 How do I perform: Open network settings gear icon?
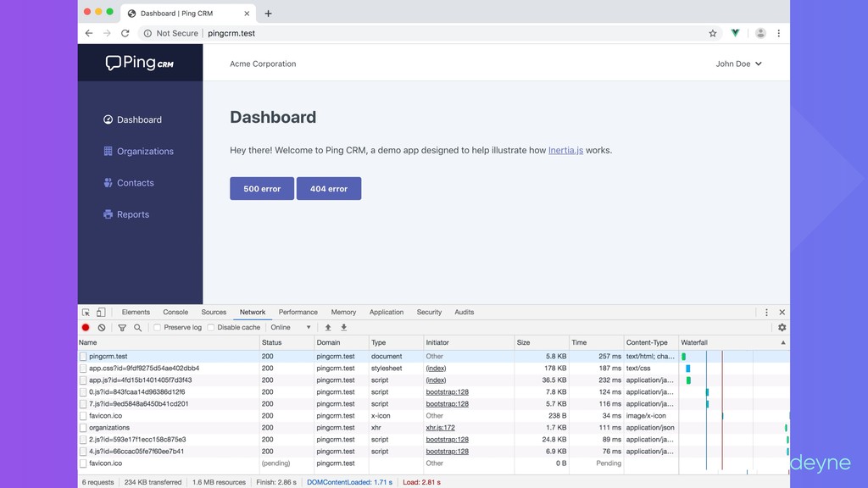(x=782, y=328)
